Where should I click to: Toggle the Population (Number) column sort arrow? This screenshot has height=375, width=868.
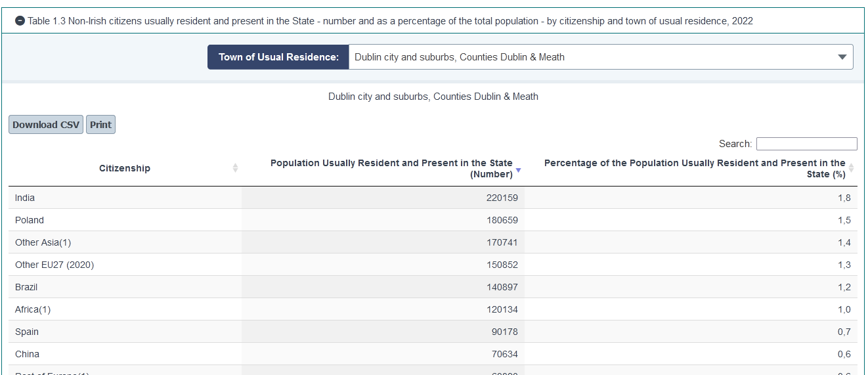(x=518, y=170)
